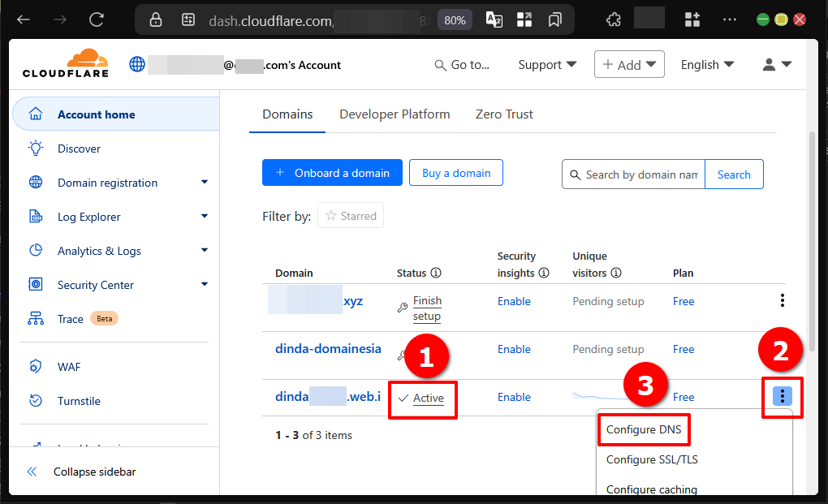Click Onboard a domain button
The image size is (828, 504).
click(332, 173)
